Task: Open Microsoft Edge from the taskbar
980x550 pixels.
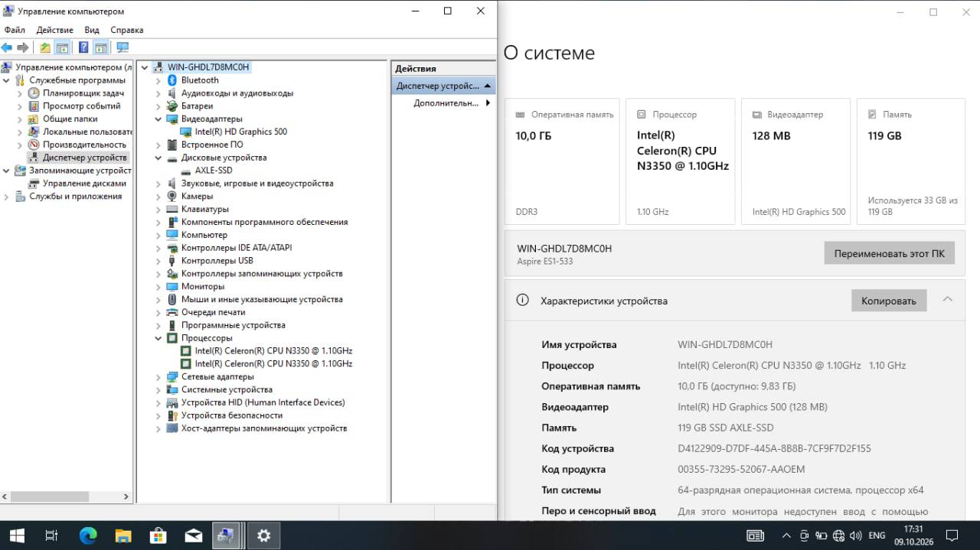Action: [x=88, y=535]
